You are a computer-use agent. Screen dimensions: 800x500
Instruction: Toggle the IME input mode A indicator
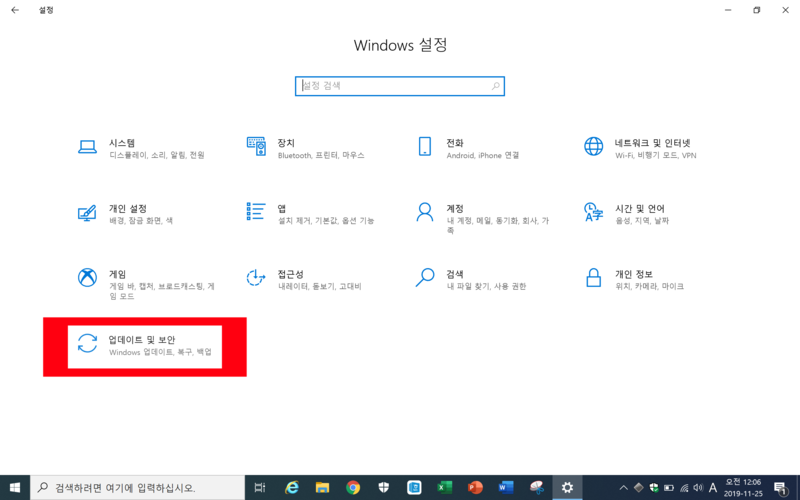tap(713, 488)
